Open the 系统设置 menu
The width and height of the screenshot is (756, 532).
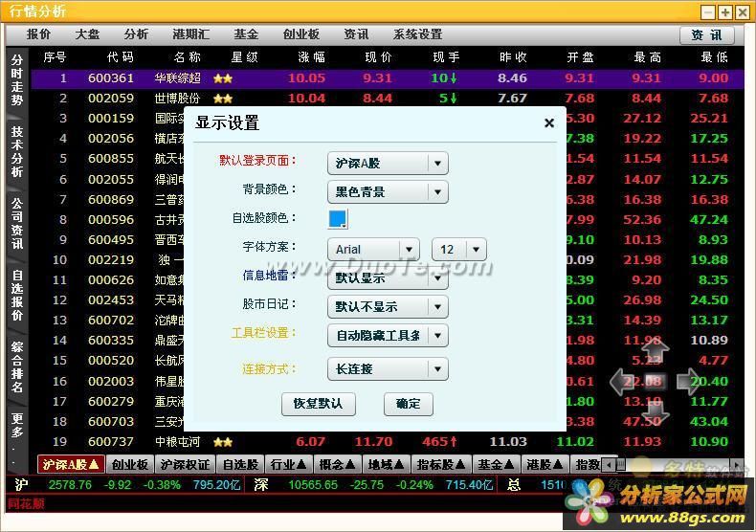click(417, 34)
